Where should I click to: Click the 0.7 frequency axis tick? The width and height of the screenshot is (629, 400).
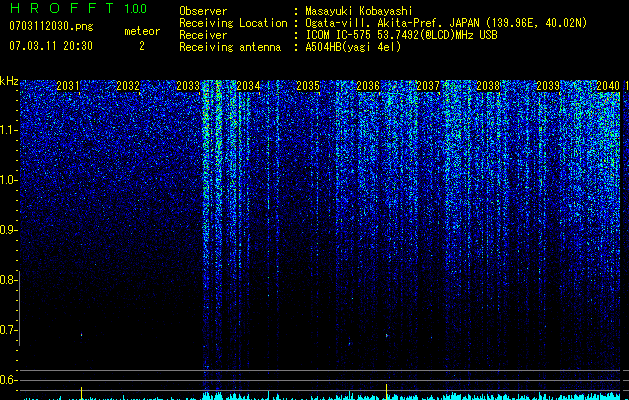(x=9, y=330)
